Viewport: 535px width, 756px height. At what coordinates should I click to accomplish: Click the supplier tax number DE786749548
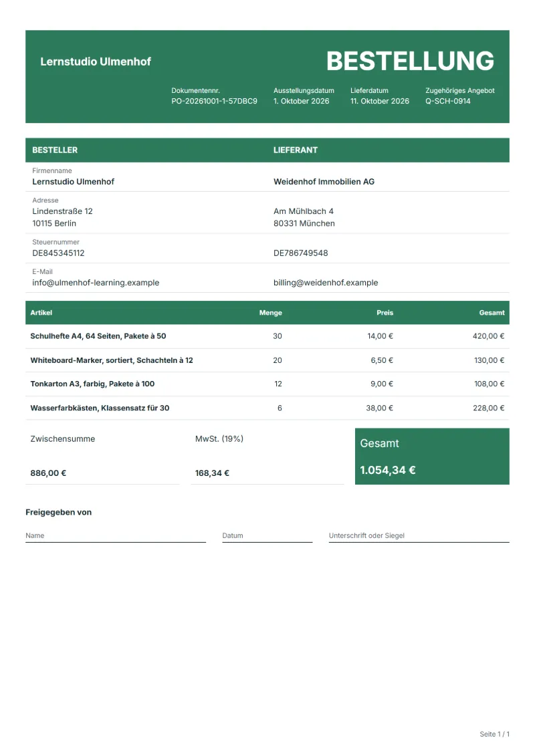click(x=300, y=253)
